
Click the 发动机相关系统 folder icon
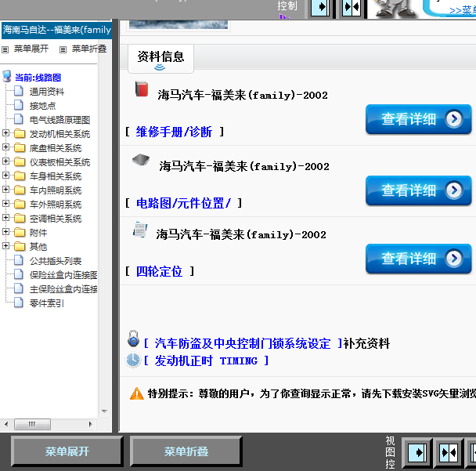coord(20,134)
